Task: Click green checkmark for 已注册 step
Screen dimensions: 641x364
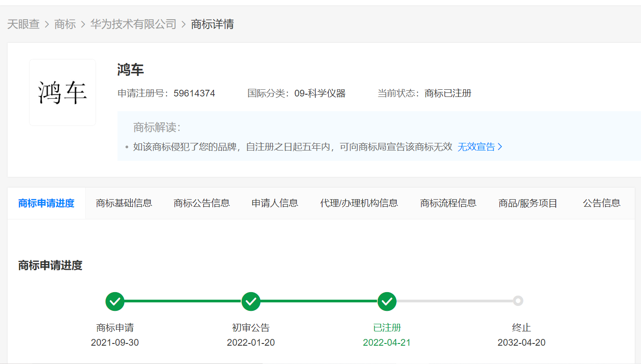Action: [x=387, y=301]
